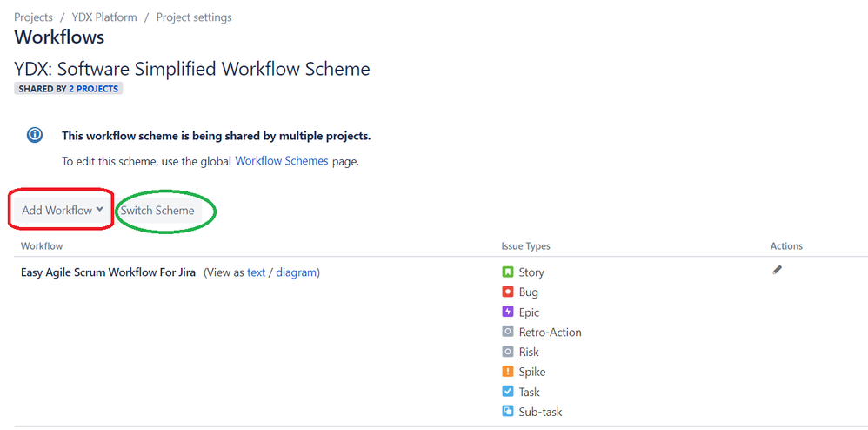This screenshot has width=868, height=430.
Task: Click the Spike issue type label
Action: click(x=532, y=372)
